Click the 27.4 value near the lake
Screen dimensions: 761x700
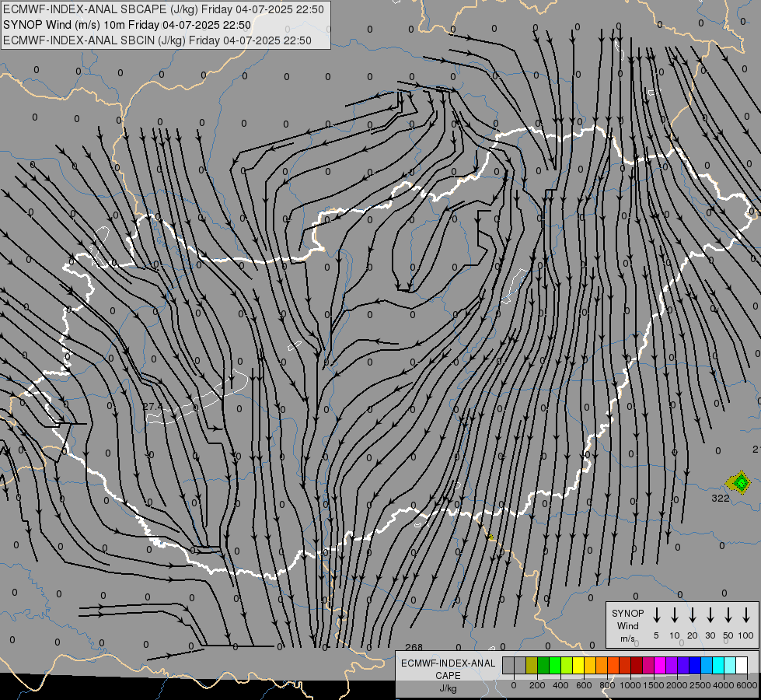point(153,406)
